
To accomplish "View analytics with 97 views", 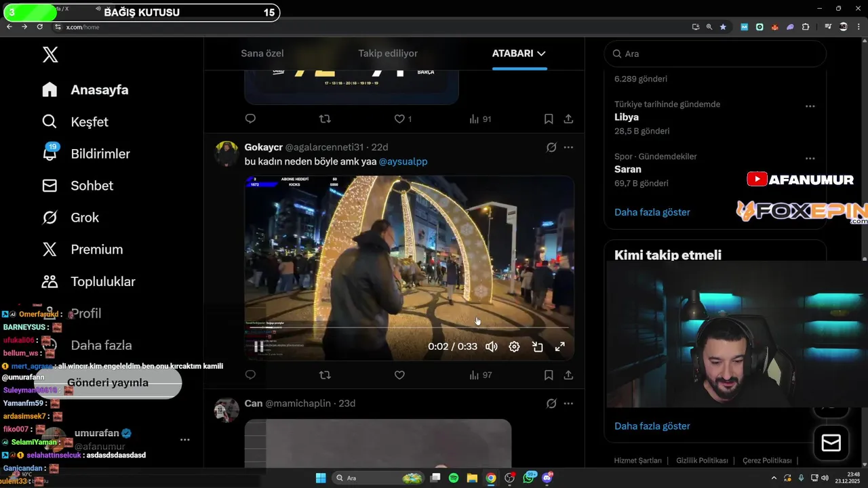I will [480, 375].
